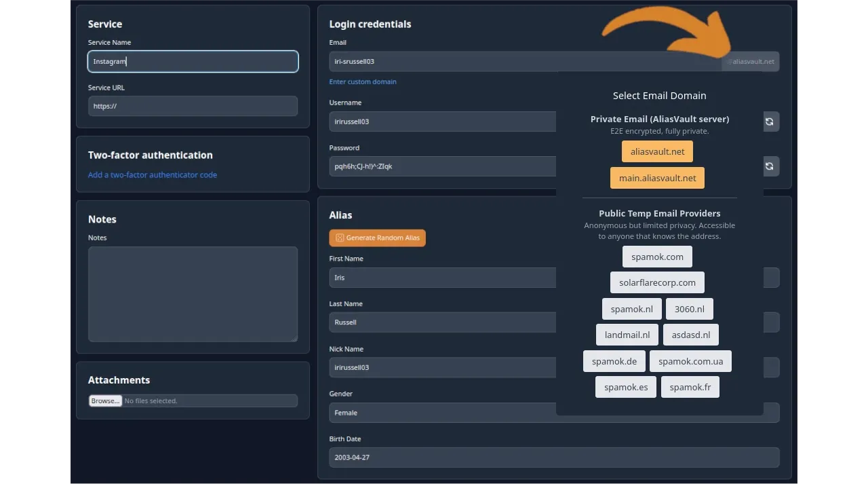The width and height of the screenshot is (868, 484).
Task: Open the @aliasvault.net email domain selector
Action: coord(751,62)
